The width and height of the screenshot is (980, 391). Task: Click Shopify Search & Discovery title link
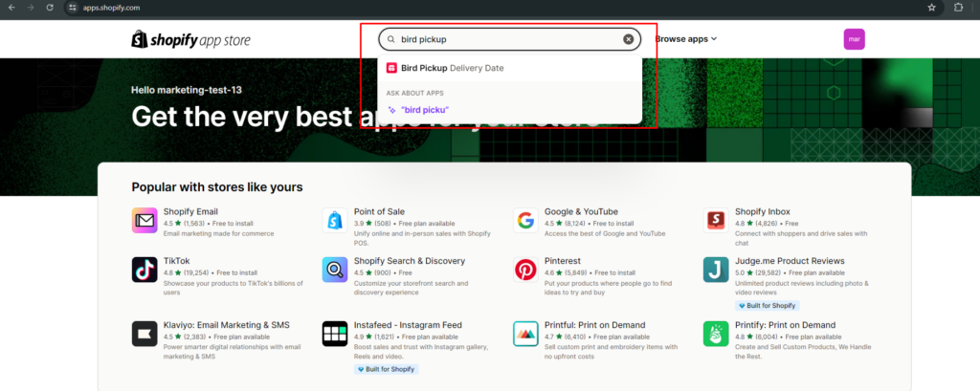410,261
